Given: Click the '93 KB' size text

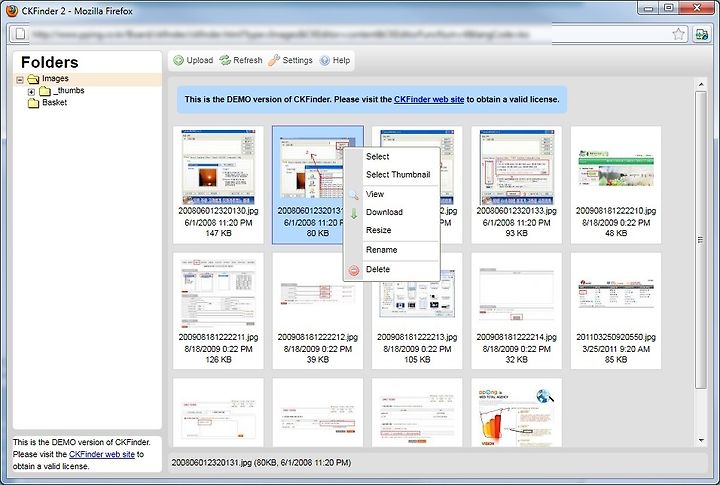Looking at the screenshot, I should [516, 233].
